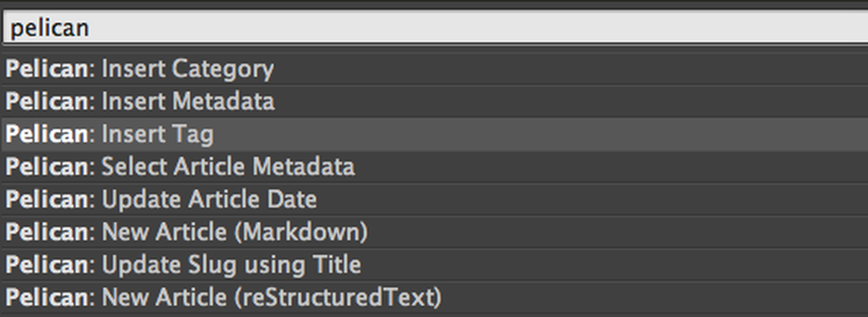Image resolution: width=868 pixels, height=317 pixels.
Task: Click the "Insert Metadata" text in the second result
Action: (x=188, y=101)
